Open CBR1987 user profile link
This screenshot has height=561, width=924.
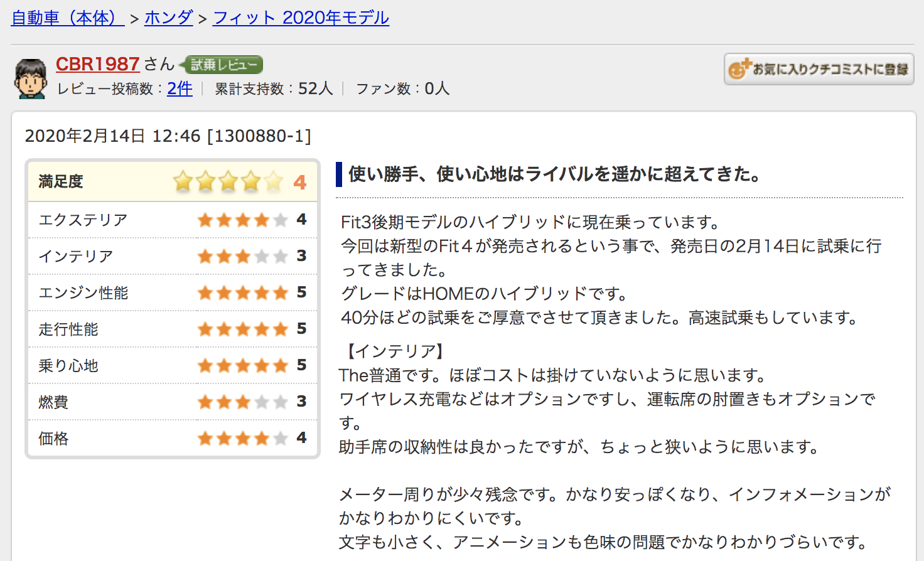[x=97, y=64]
